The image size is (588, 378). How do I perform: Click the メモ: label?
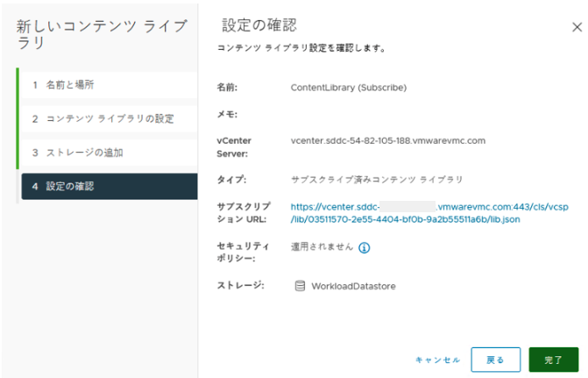click(227, 114)
